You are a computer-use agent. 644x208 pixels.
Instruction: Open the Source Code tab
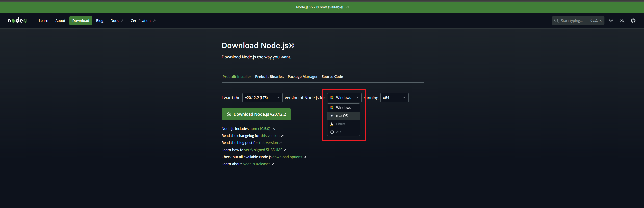pyautogui.click(x=332, y=77)
